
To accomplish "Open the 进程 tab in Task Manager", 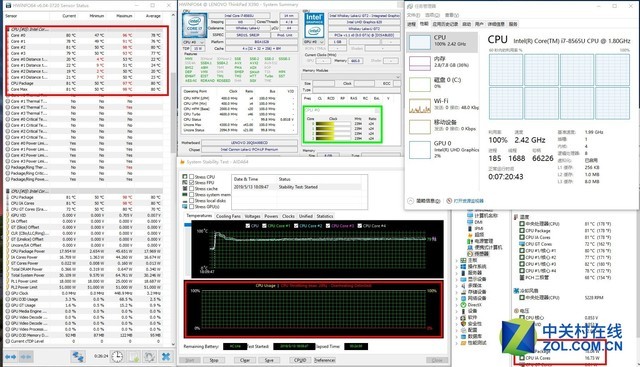I will click(x=411, y=24).
